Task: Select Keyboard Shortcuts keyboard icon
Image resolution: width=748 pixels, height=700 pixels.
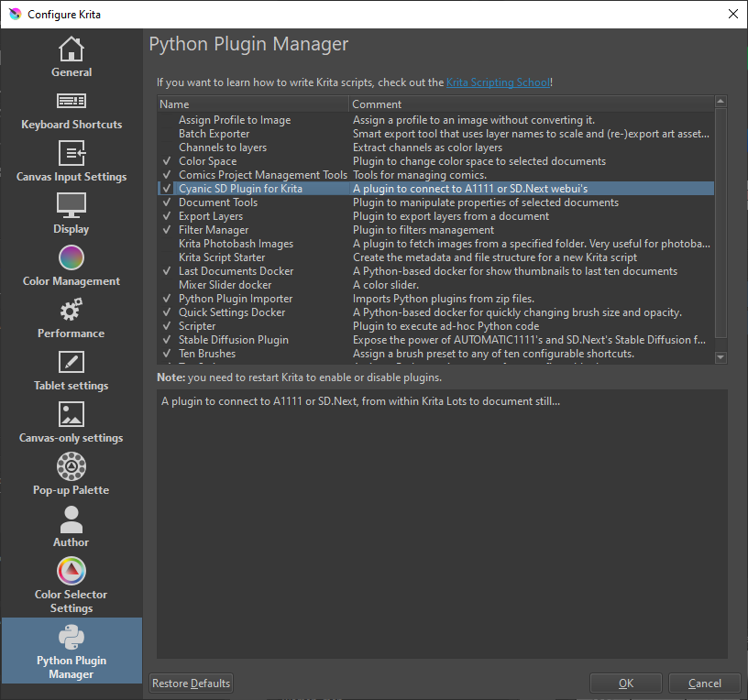Action: (71, 101)
